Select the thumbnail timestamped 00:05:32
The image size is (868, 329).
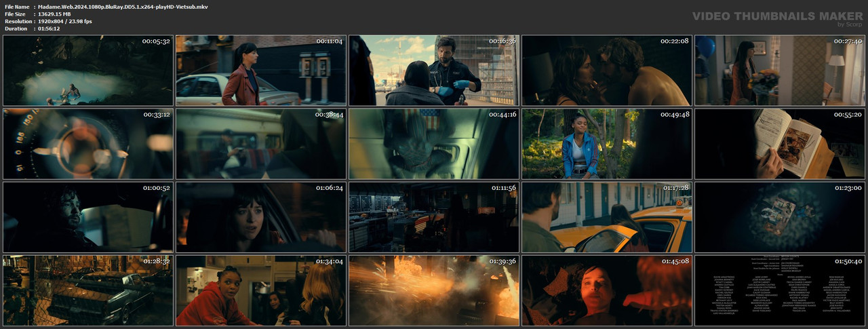88,71
